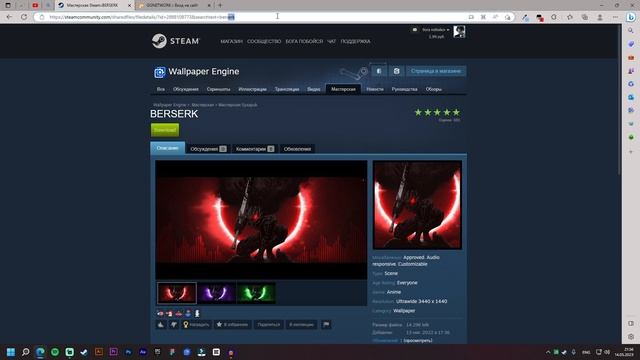Viewport: 640px width, 360px height.
Task: Click the five-star rating display
Action: coord(437,112)
